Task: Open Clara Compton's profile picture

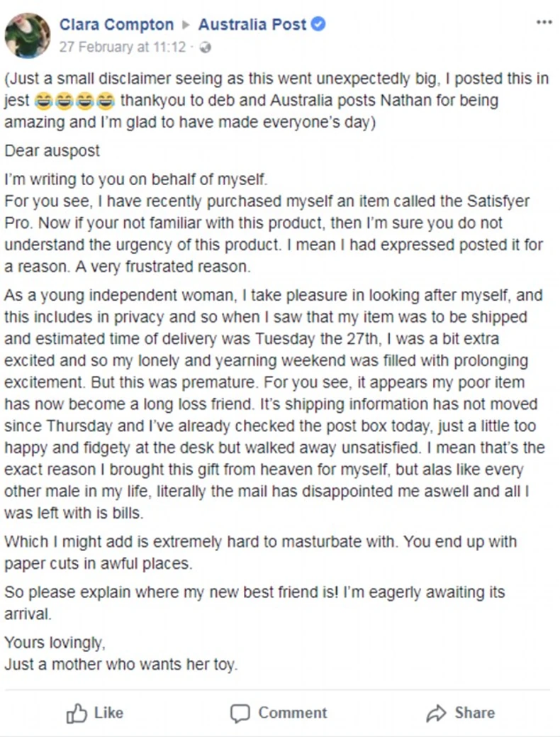Action: pyautogui.click(x=28, y=35)
